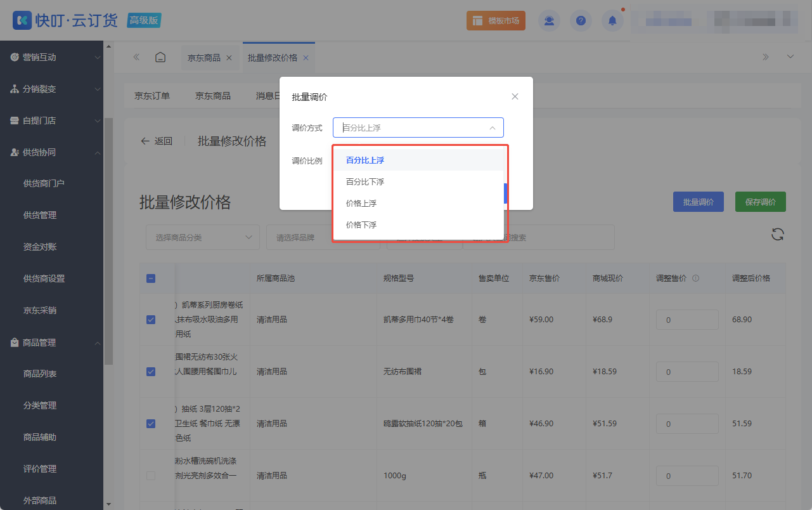The image size is (812, 510).
Task: Close the 京东商品 tab
Action: point(229,58)
